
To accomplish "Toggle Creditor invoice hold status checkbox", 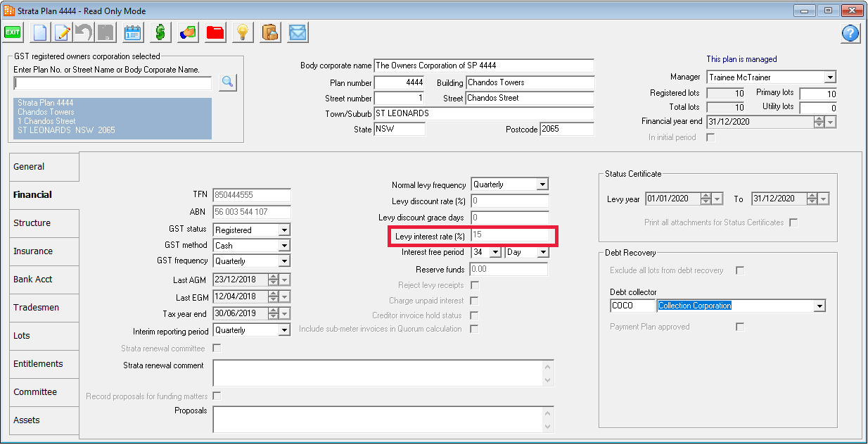I will click(475, 315).
